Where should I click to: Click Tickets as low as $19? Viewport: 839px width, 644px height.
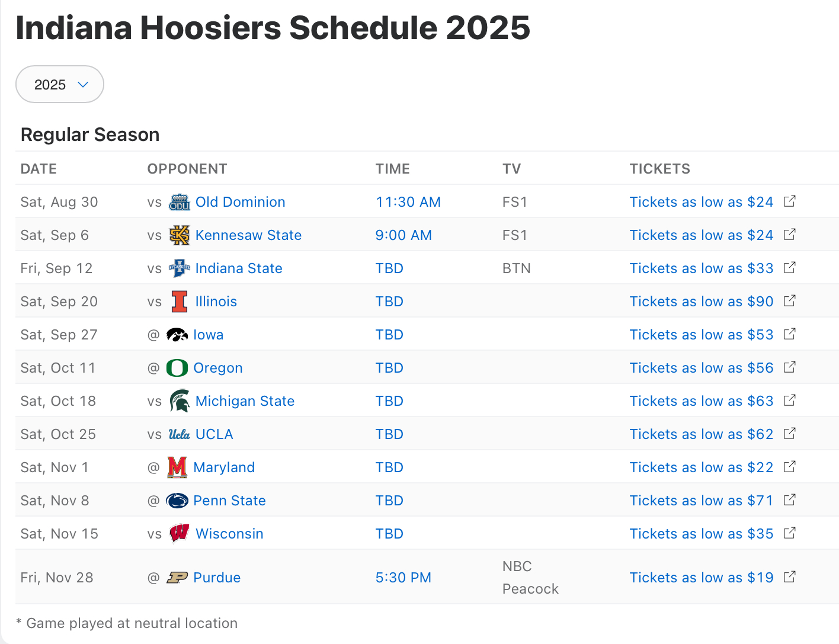pos(702,578)
